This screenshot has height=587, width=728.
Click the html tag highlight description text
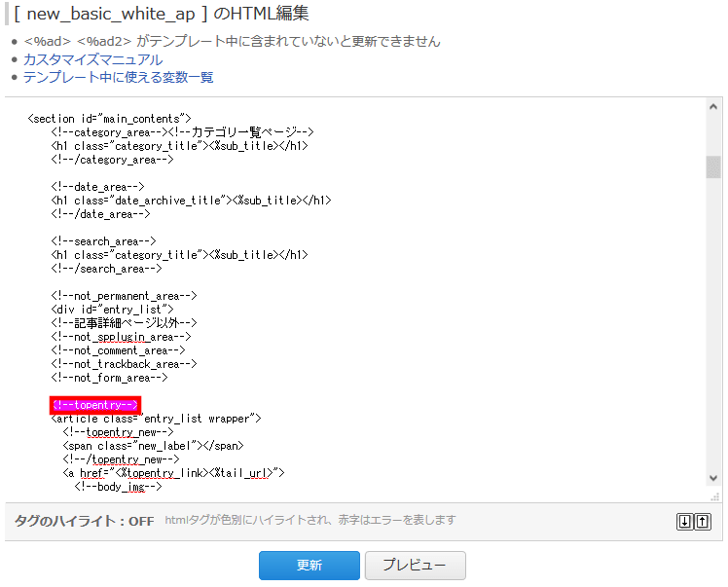310,520
